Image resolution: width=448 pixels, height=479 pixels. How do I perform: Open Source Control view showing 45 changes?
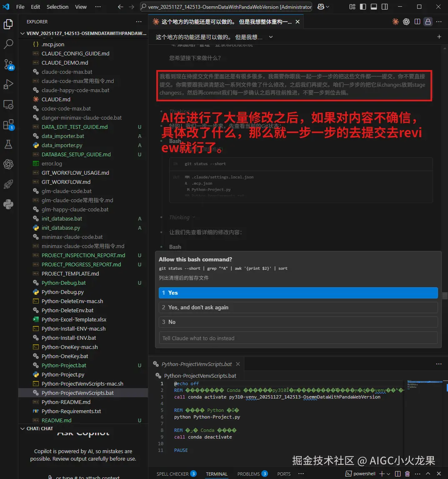tap(9, 65)
